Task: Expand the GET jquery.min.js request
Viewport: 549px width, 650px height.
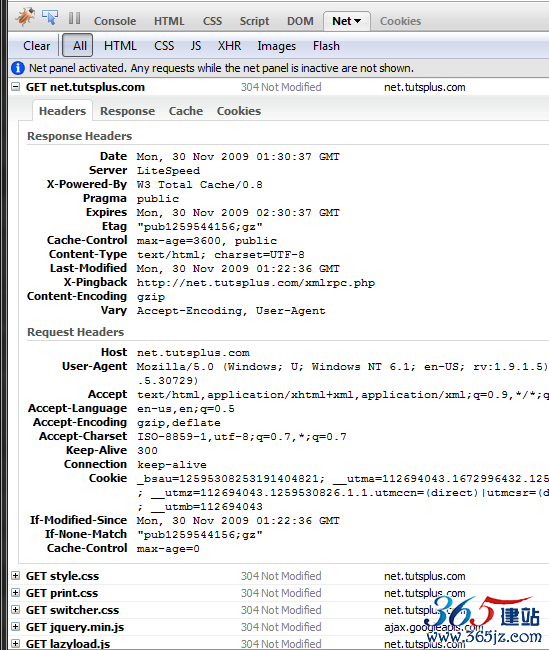Action: [x=15, y=627]
